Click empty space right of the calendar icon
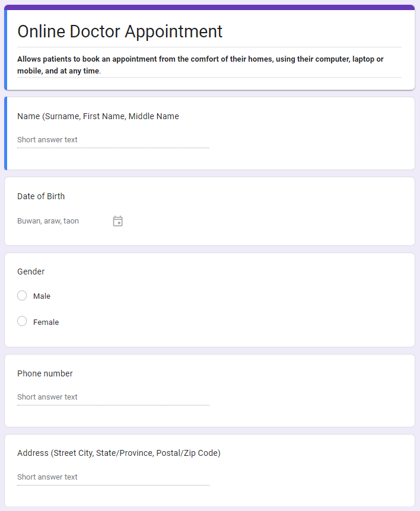Image resolution: width=420 pixels, height=511 pixels. (267, 221)
